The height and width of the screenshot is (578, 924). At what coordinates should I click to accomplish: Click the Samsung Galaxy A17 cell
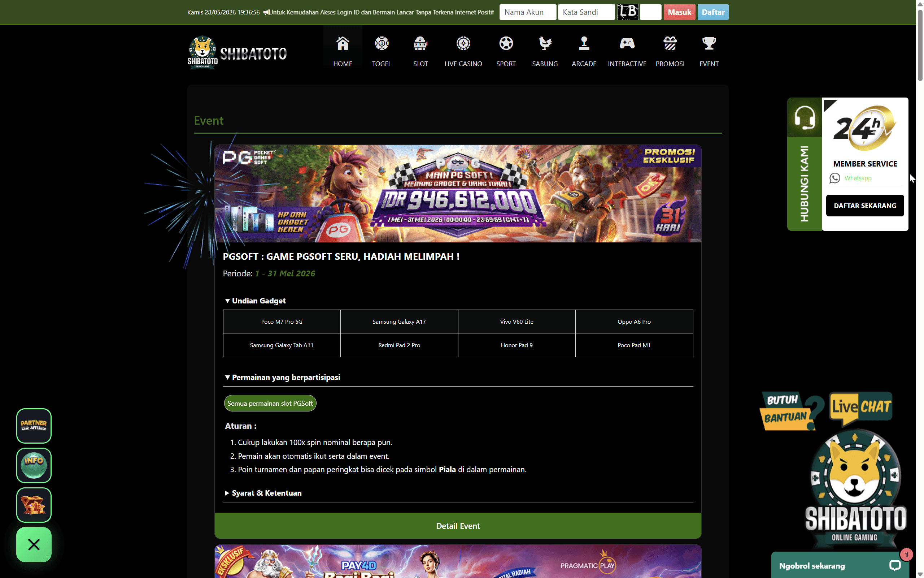pos(399,322)
